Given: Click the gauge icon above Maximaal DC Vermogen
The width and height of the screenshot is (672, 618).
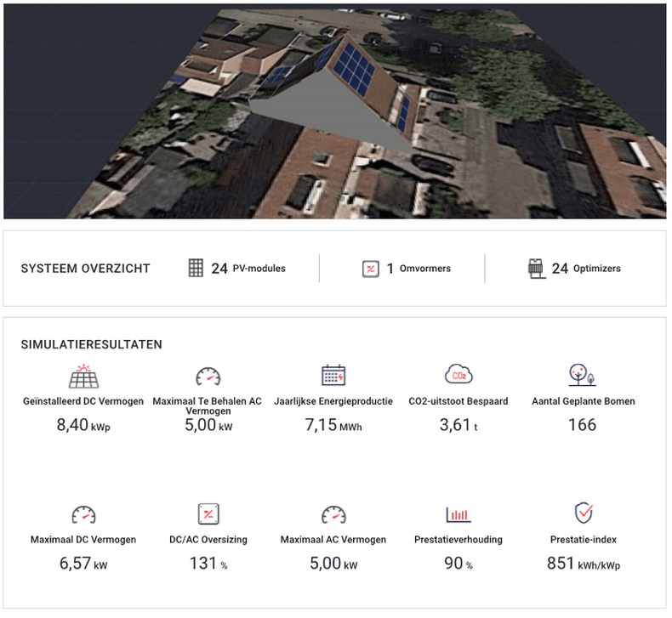Looking at the screenshot, I should 84,516.
